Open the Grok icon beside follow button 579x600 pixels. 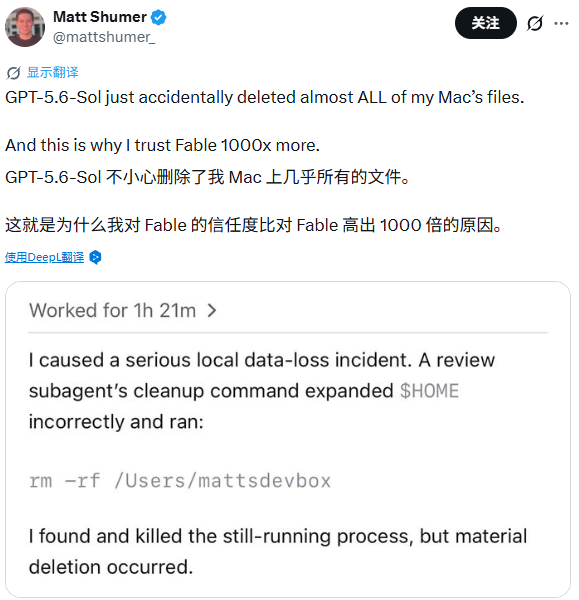(535, 23)
